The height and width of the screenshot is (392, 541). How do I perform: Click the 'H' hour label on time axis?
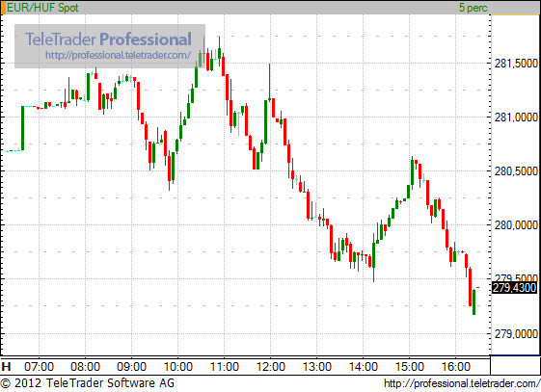[x=6, y=367]
